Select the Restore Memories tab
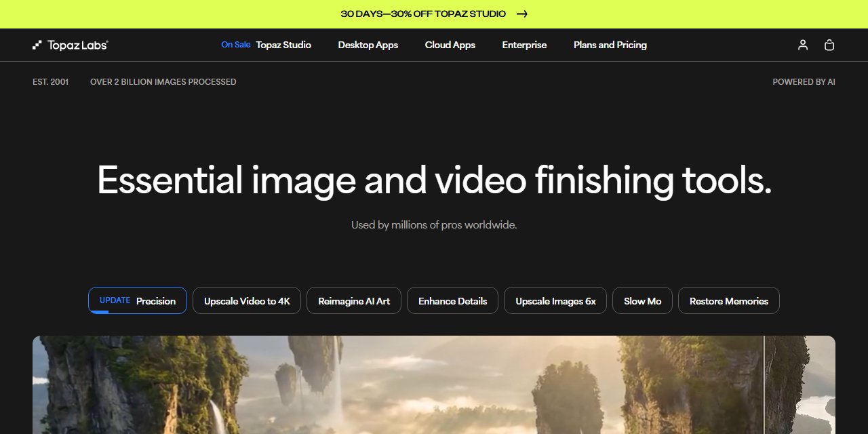868x434 pixels. point(729,300)
